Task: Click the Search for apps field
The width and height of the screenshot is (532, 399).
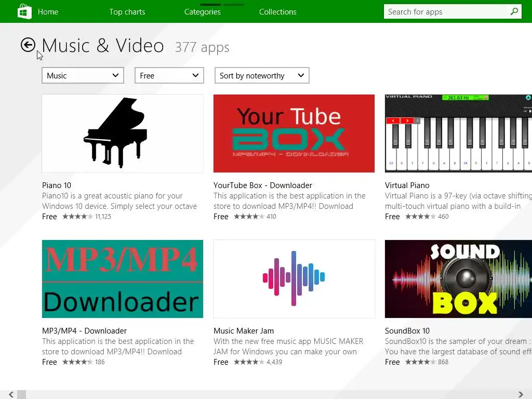Action: point(453,11)
